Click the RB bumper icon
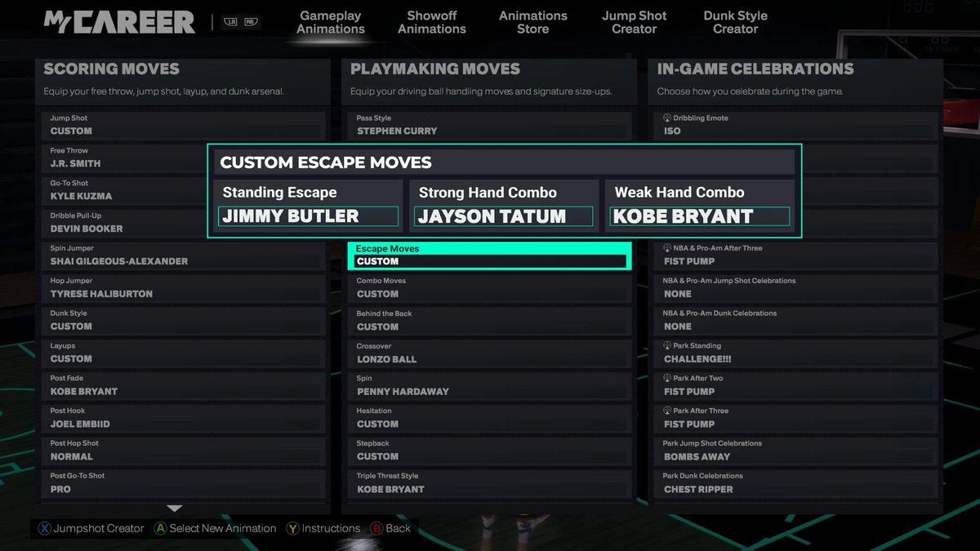This screenshot has height=551, width=980. [251, 22]
